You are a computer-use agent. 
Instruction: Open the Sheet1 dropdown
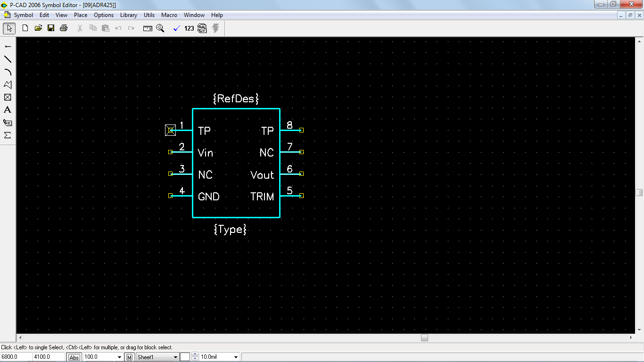click(x=175, y=357)
